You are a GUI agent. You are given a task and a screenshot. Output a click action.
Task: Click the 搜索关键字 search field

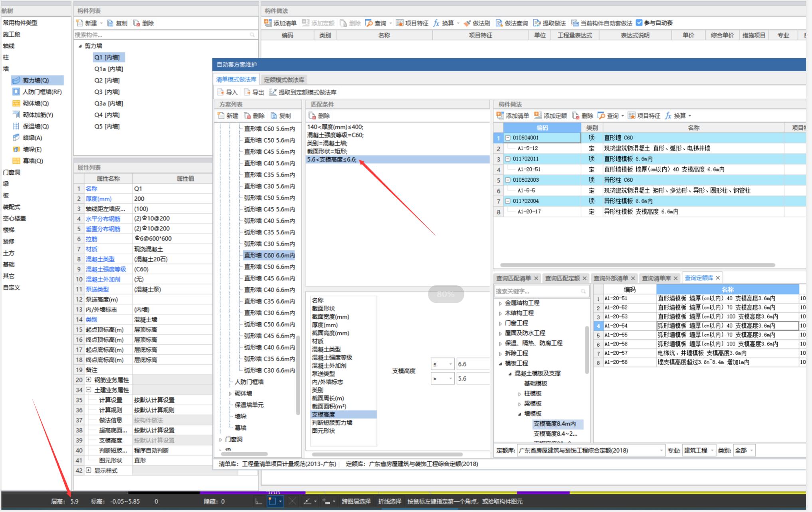542,291
